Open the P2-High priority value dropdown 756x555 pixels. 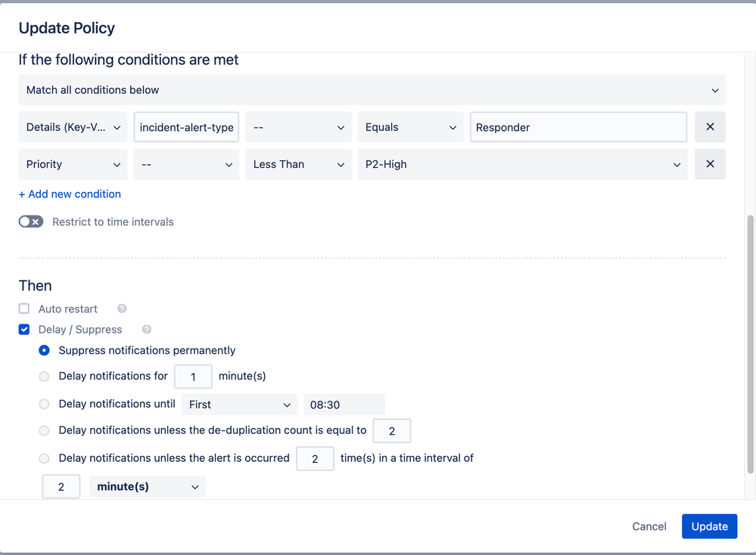pos(522,164)
